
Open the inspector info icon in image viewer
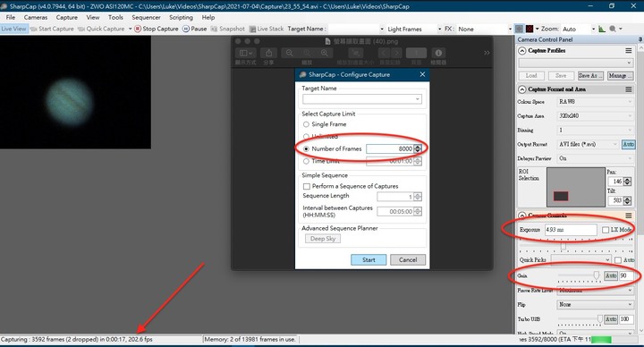point(438,53)
